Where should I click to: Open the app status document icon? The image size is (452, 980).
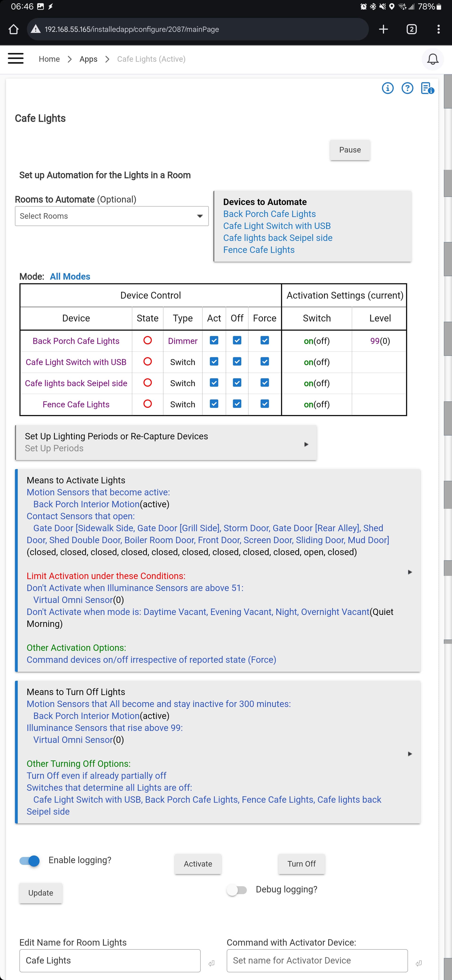point(427,88)
